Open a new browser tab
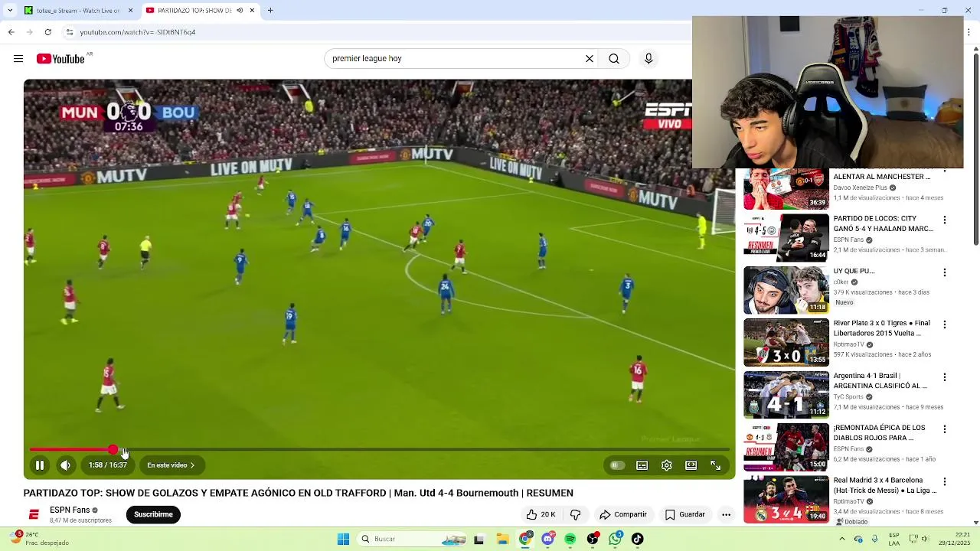This screenshot has width=980, height=551. pos(270,11)
